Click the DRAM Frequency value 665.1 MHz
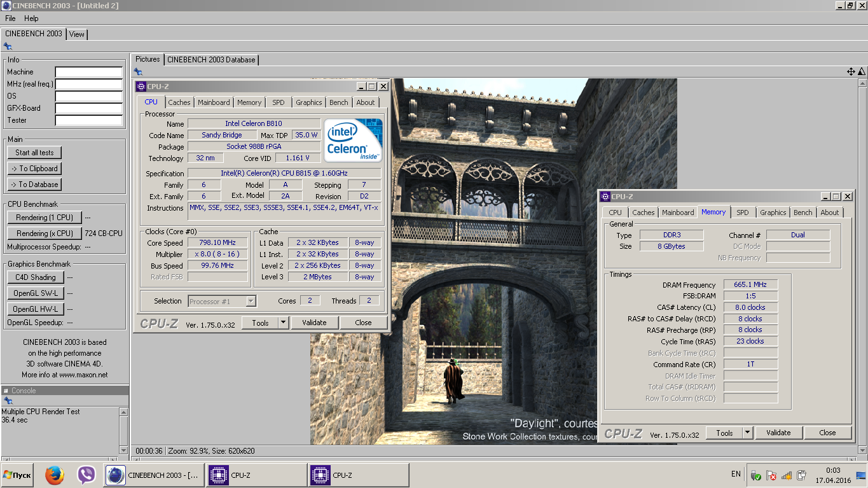 (750, 285)
